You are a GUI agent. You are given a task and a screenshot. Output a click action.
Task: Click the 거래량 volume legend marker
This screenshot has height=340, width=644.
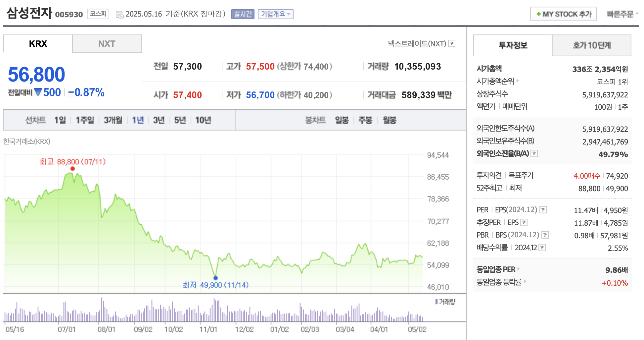pyautogui.click(x=437, y=302)
